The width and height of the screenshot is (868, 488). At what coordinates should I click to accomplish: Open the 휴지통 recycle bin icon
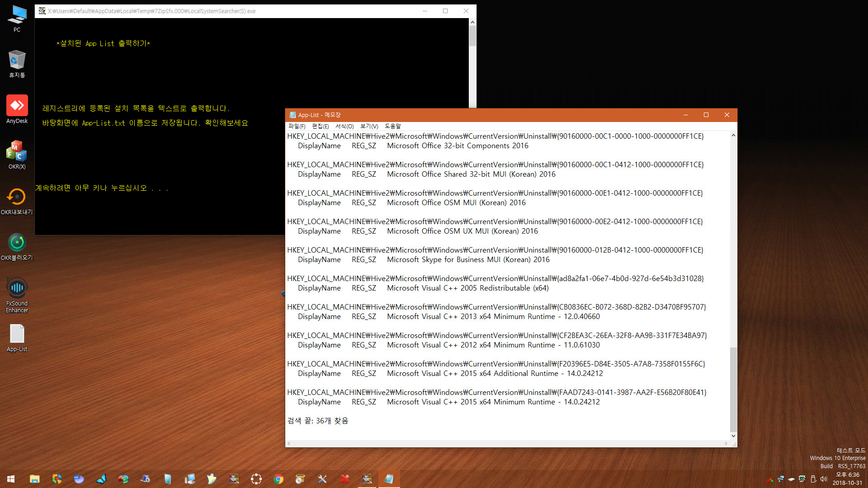pyautogui.click(x=17, y=64)
